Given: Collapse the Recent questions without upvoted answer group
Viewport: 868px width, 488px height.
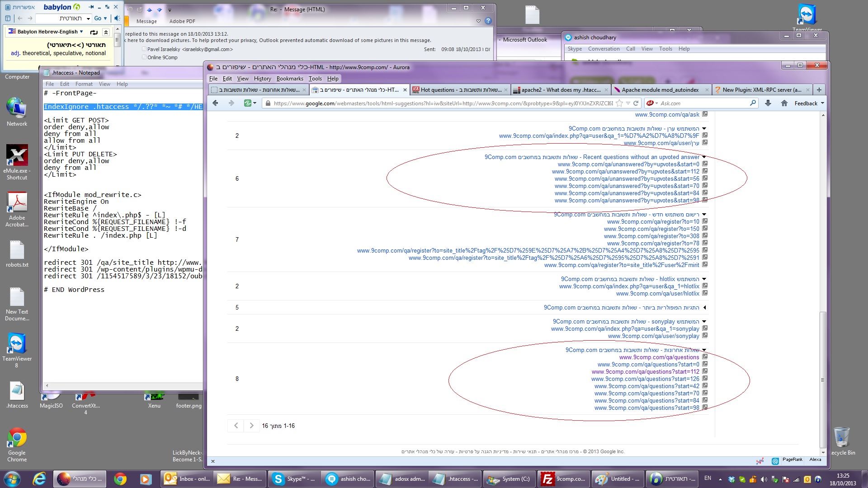Looking at the screenshot, I should 704,157.
